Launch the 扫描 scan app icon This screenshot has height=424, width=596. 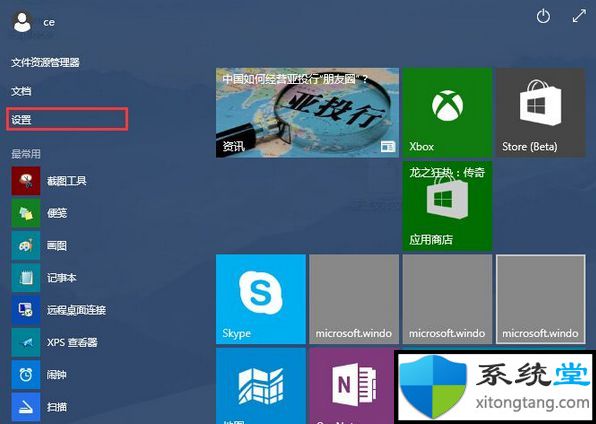click(26, 407)
